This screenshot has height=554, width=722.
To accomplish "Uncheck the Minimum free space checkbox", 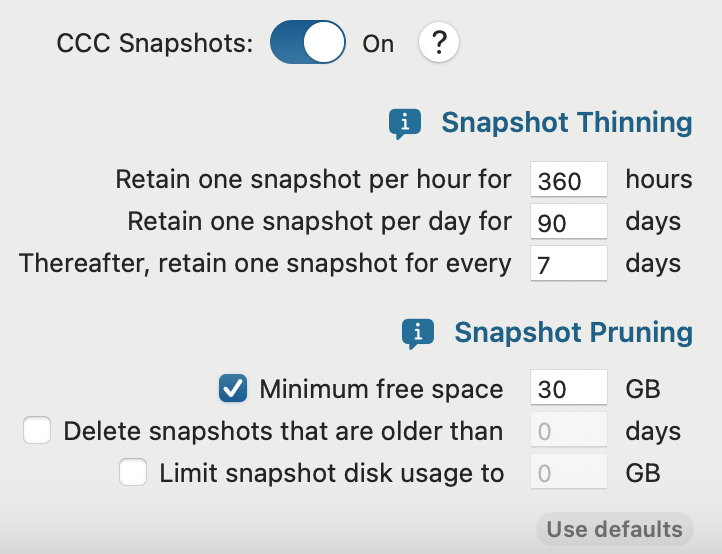I will click(x=233, y=389).
